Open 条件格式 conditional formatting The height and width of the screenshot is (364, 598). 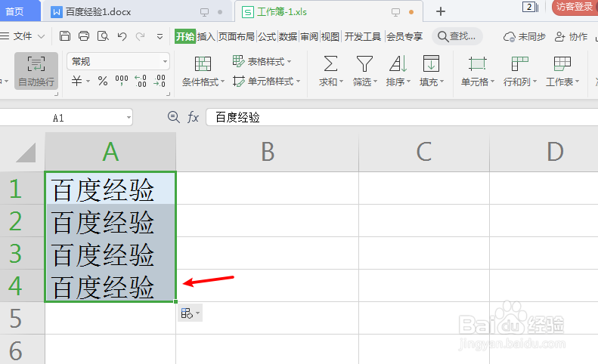pos(203,71)
